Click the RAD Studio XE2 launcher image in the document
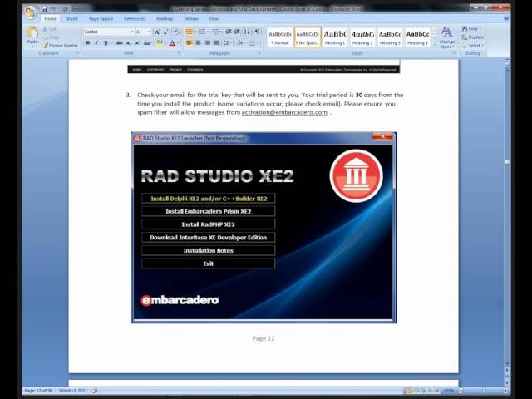This screenshot has height=399, width=532. pyautogui.click(x=264, y=228)
